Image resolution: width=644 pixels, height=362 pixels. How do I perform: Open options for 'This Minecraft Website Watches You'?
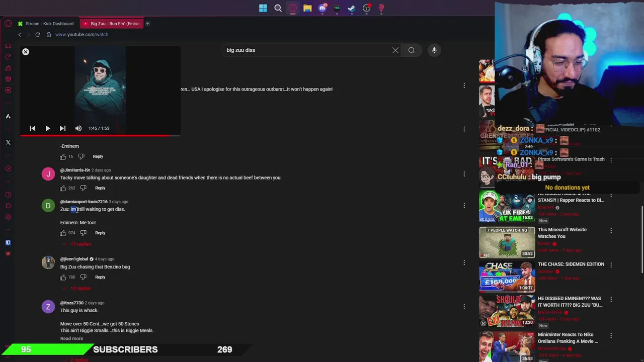click(611, 231)
